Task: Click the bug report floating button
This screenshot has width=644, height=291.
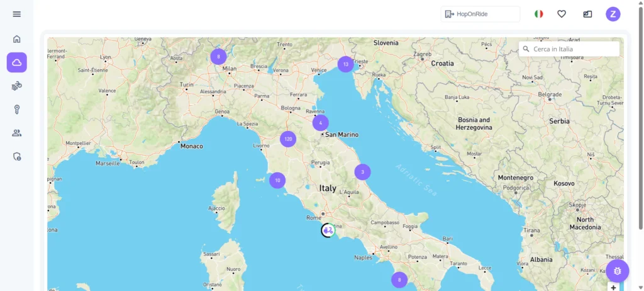Action: click(x=617, y=271)
